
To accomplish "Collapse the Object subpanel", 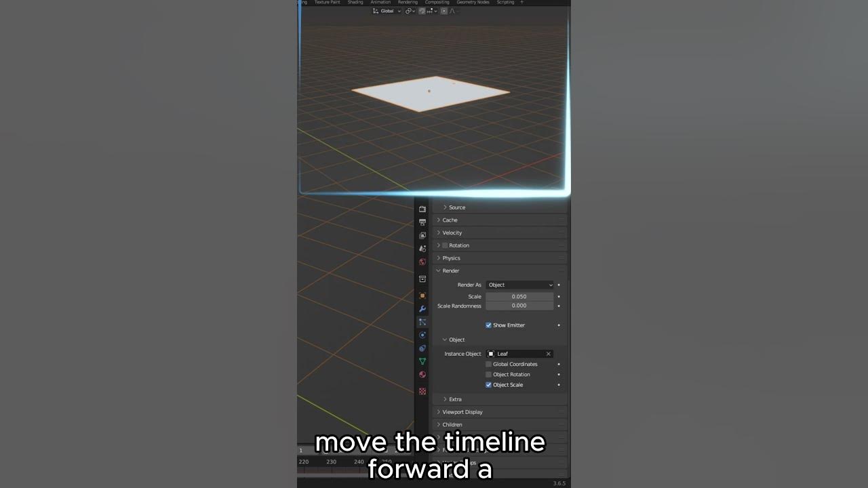I will pos(500,340).
